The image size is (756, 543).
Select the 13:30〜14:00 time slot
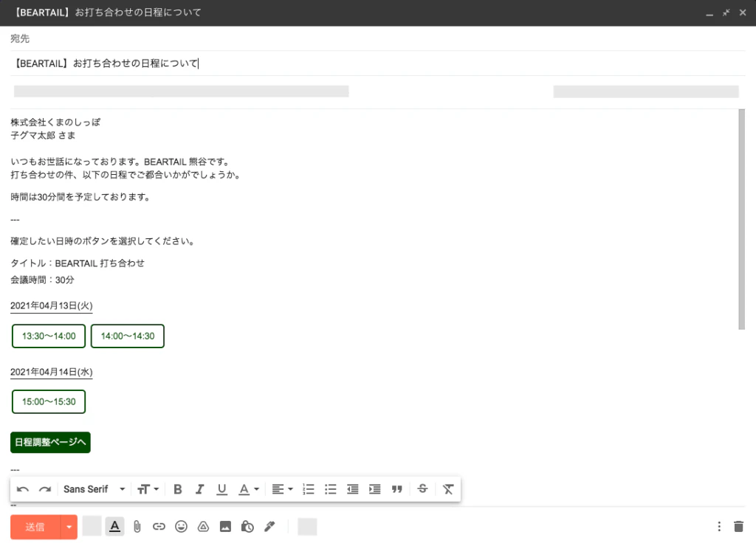pos(49,336)
